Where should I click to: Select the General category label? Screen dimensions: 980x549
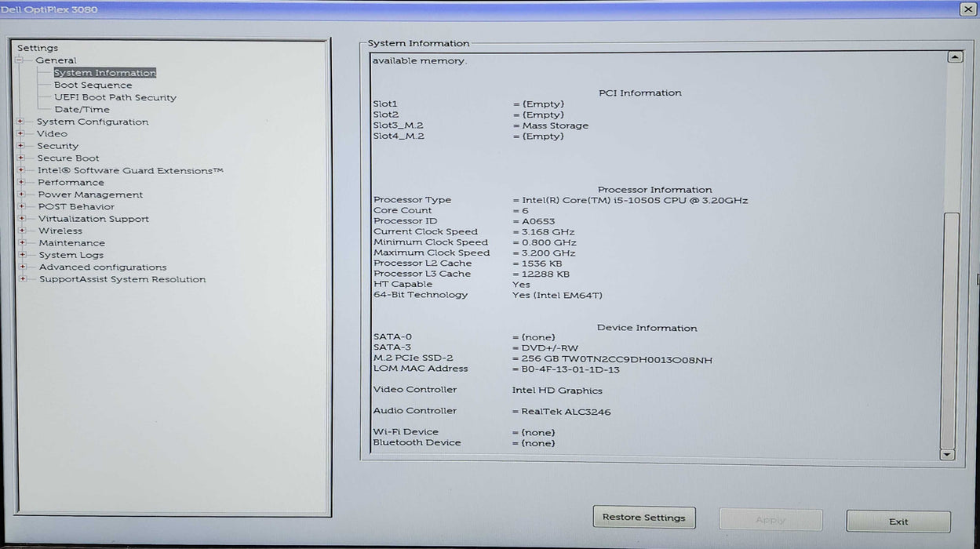56,60
